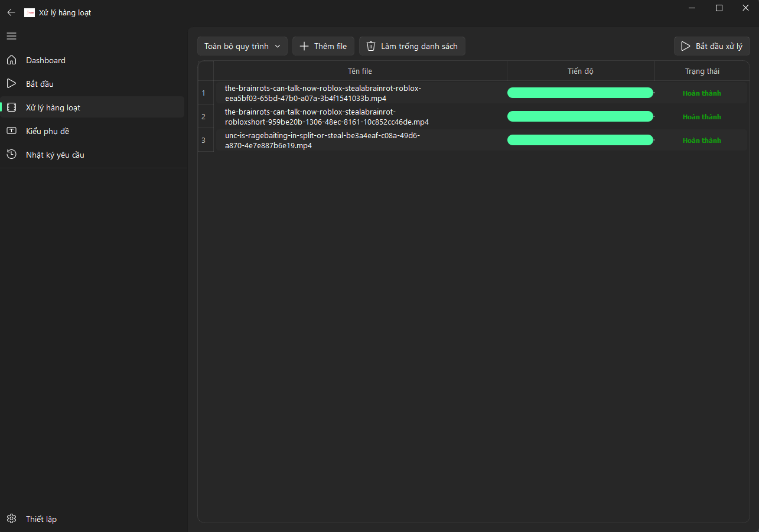759x532 pixels.
Task: Click the progress bar of row 1
Action: coord(580,93)
